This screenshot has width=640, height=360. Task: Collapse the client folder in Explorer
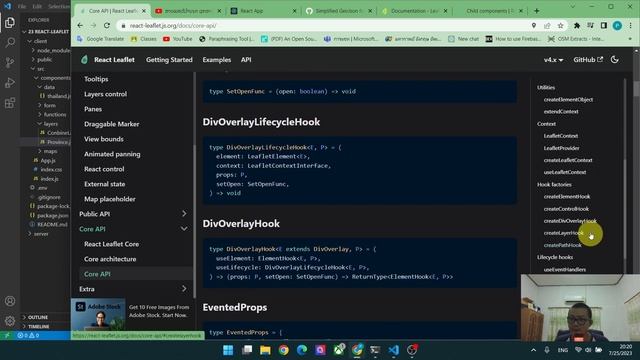(x=40, y=41)
